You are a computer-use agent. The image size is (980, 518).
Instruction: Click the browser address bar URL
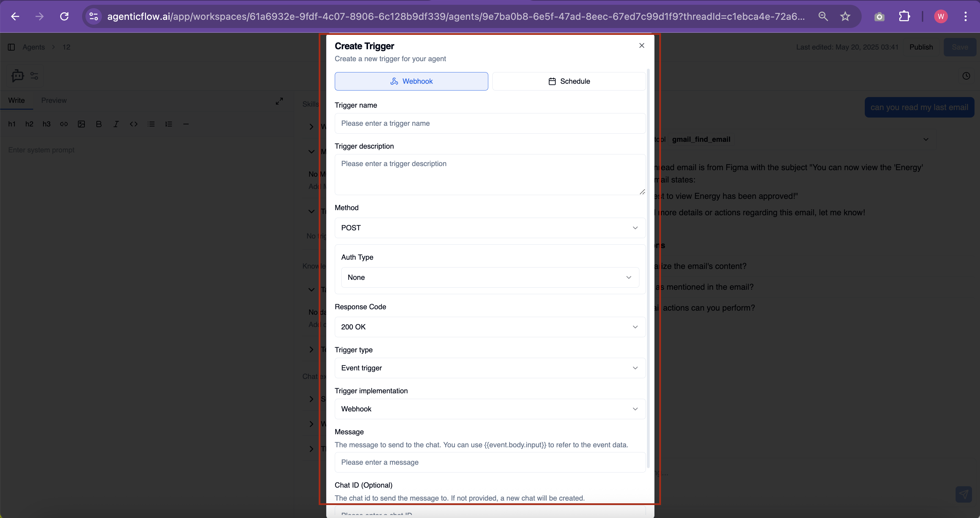(456, 16)
